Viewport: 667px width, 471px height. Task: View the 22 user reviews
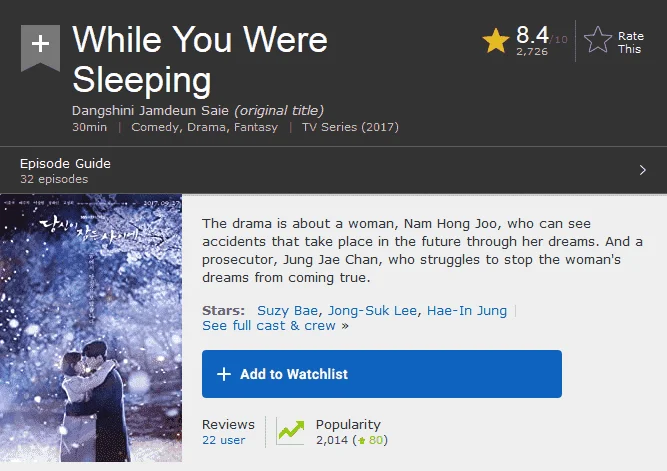coord(223,440)
